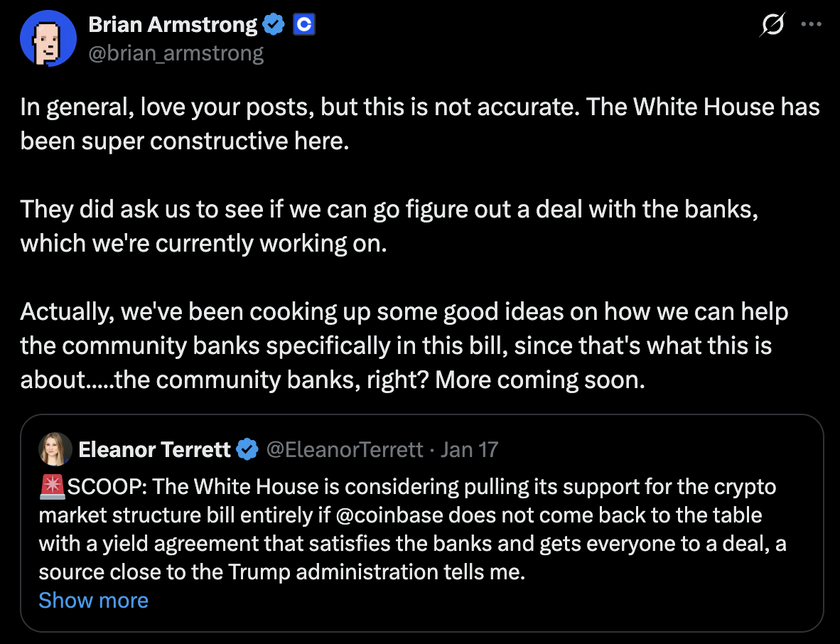
Task: Expand quoted post with Show more
Action: pyautogui.click(x=93, y=601)
